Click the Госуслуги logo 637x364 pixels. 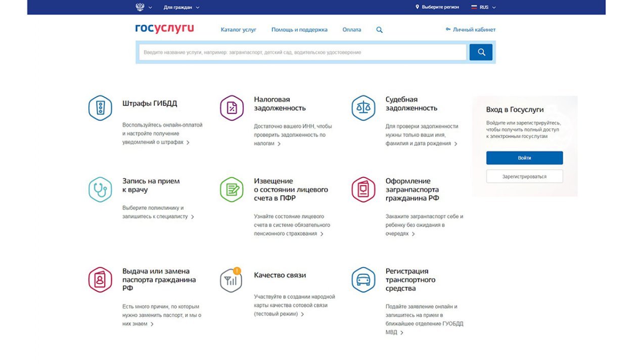[x=164, y=29]
